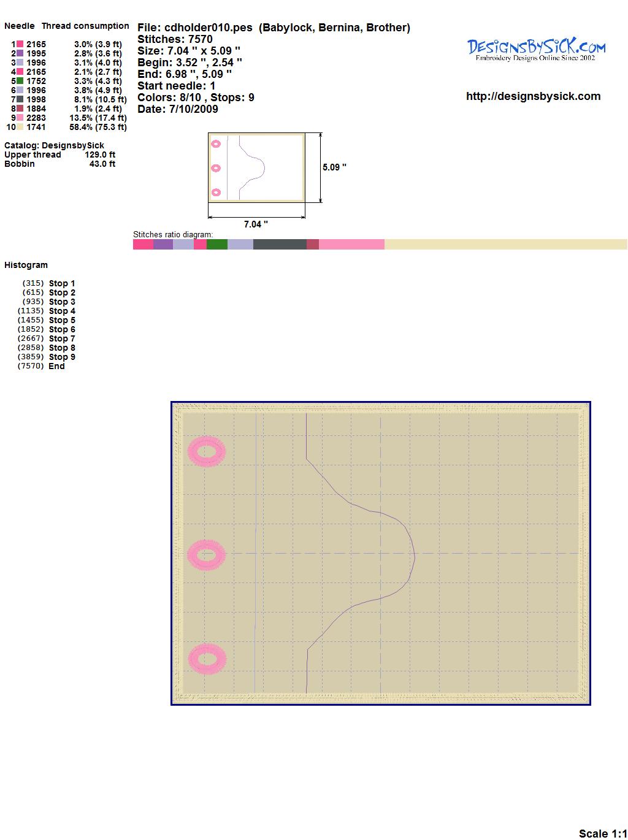This screenshot has height=840, width=628.
Task: Click the small design preview thumbnail
Action: pos(256,167)
